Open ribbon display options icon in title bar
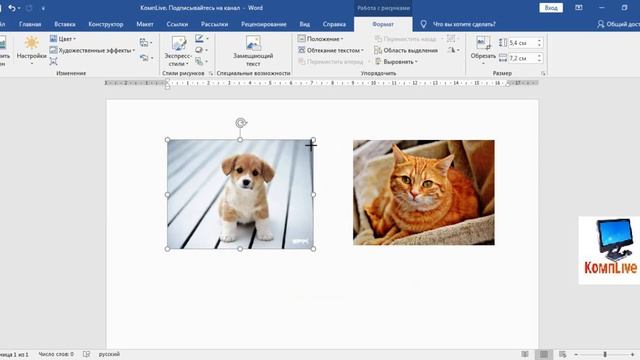 click(x=578, y=8)
